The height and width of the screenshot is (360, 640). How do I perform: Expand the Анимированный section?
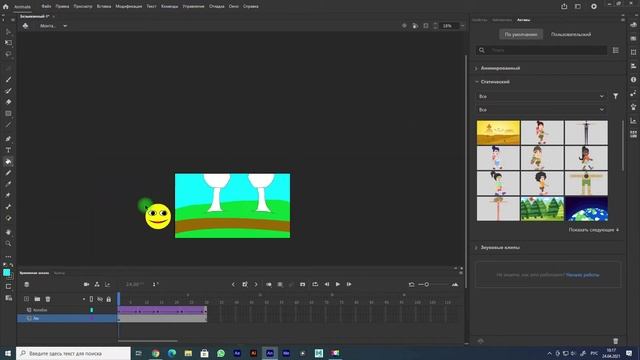(476, 69)
